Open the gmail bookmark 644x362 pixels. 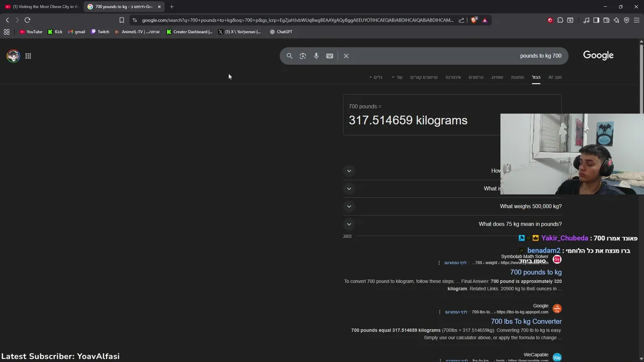(x=76, y=32)
